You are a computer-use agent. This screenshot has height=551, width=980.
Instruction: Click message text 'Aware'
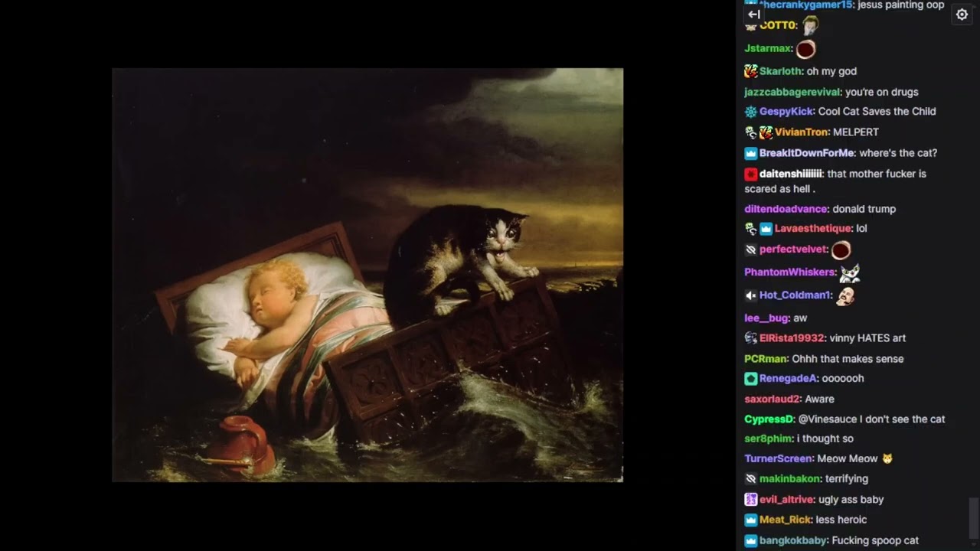(x=820, y=399)
